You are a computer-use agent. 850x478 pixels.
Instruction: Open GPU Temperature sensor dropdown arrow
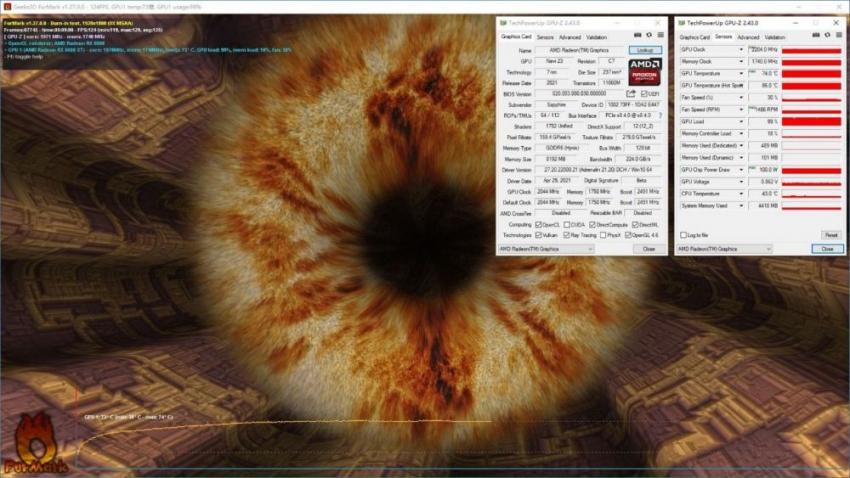coord(741,74)
